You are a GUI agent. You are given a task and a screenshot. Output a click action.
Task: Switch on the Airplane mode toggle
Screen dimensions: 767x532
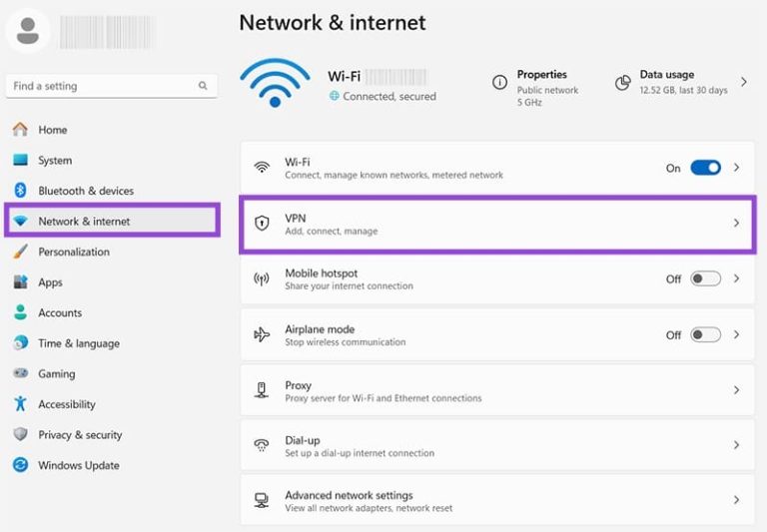705,335
